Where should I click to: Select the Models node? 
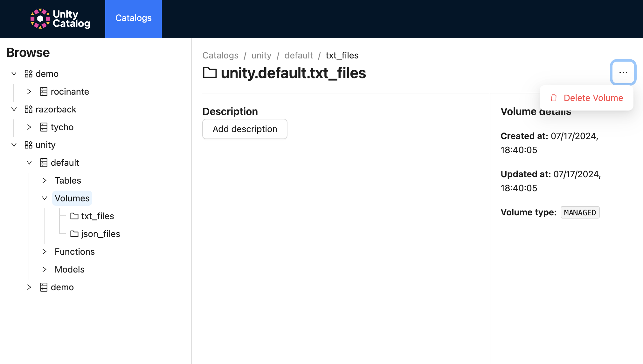pyautogui.click(x=70, y=269)
